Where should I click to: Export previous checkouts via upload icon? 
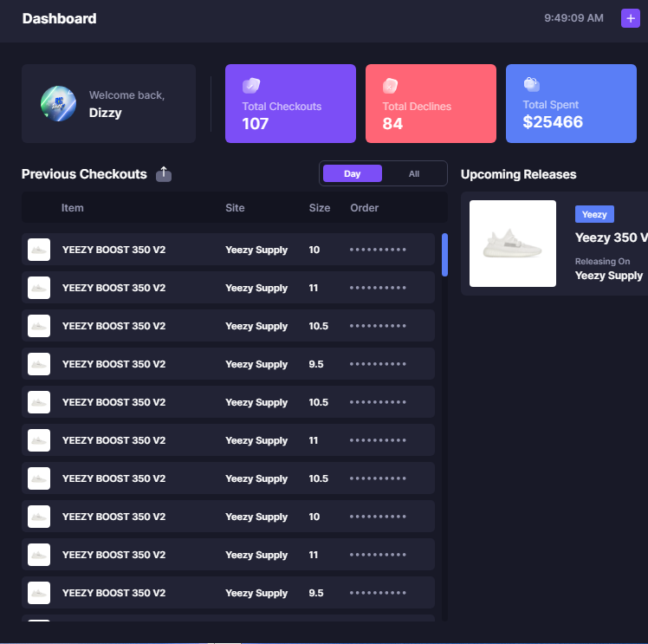pyautogui.click(x=164, y=174)
